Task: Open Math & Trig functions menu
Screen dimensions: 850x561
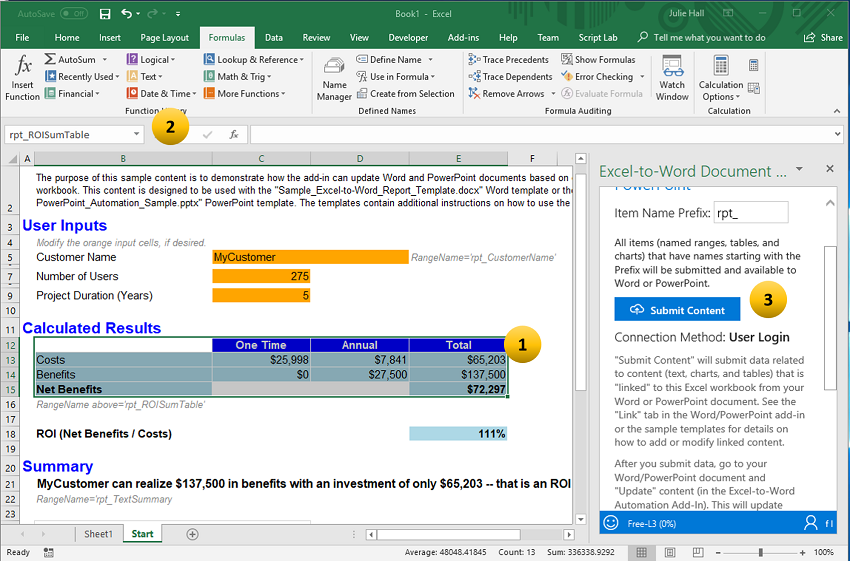Action: pyautogui.click(x=237, y=76)
